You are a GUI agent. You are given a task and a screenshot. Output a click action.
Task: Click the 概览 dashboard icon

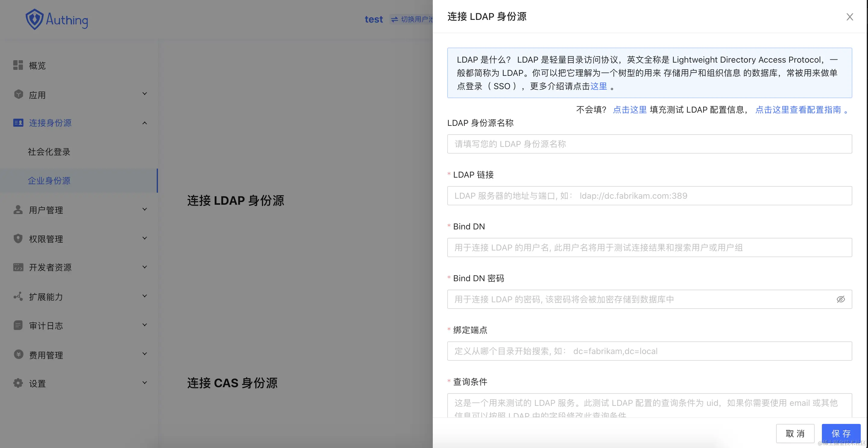(18, 65)
